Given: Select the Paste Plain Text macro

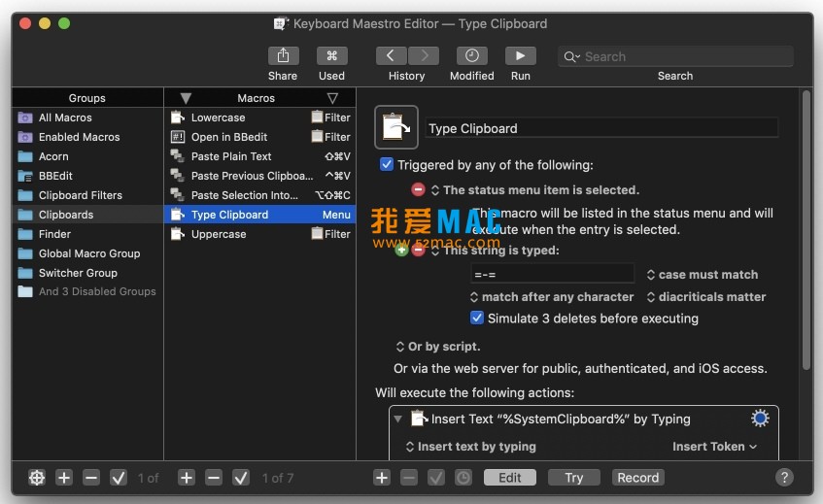Looking at the screenshot, I should click(x=260, y=156).
